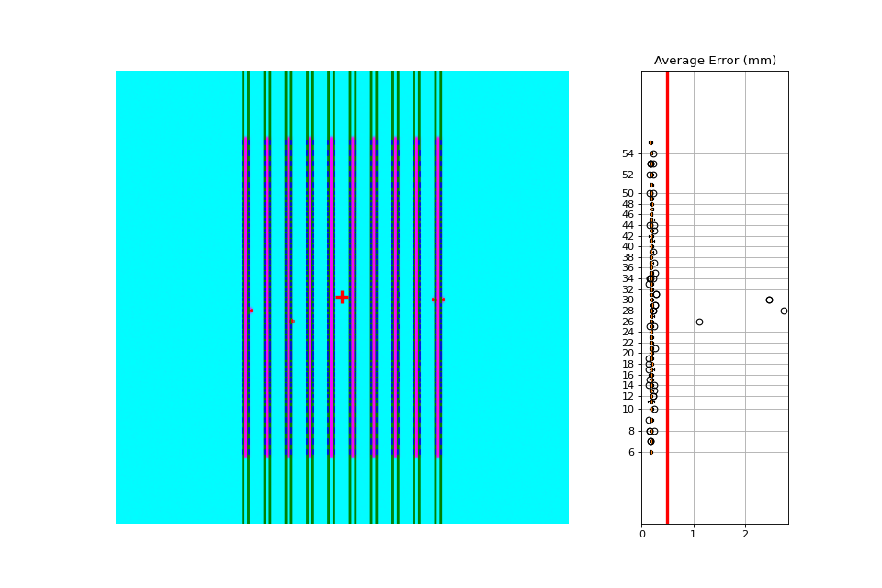Select the outlier circle on row 28

click(x=784, y=311)
